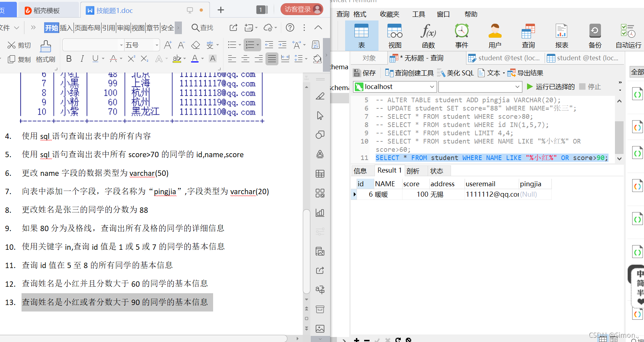Toggle center alignment in WPS
Screen dimensions: 644x342
245,58
